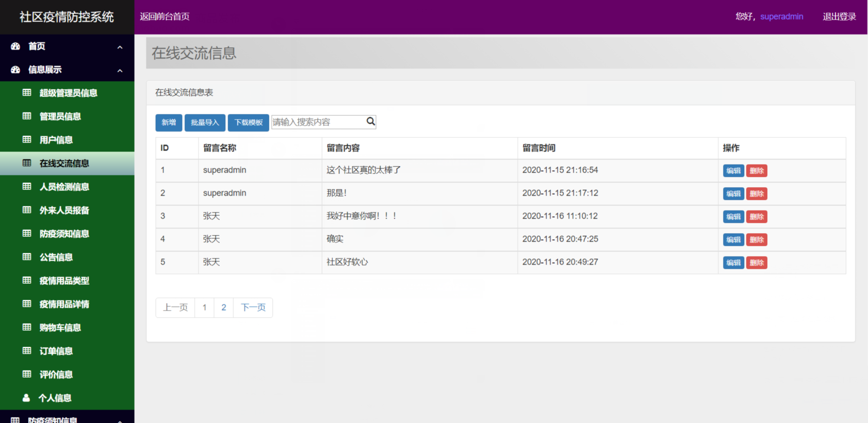Delete the 我好中意你啊 message row
The image size is (868, 423).
coord(757,217)
